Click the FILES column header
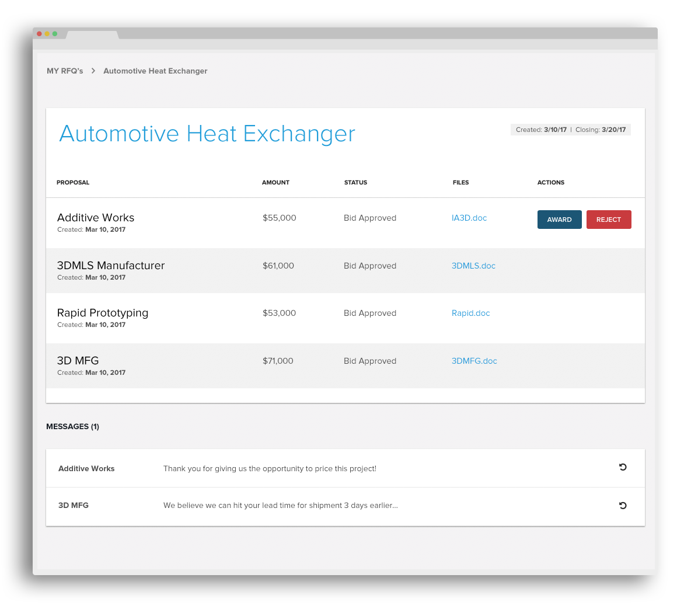Screen dimensions: 691x616 (x=460, y=183)
